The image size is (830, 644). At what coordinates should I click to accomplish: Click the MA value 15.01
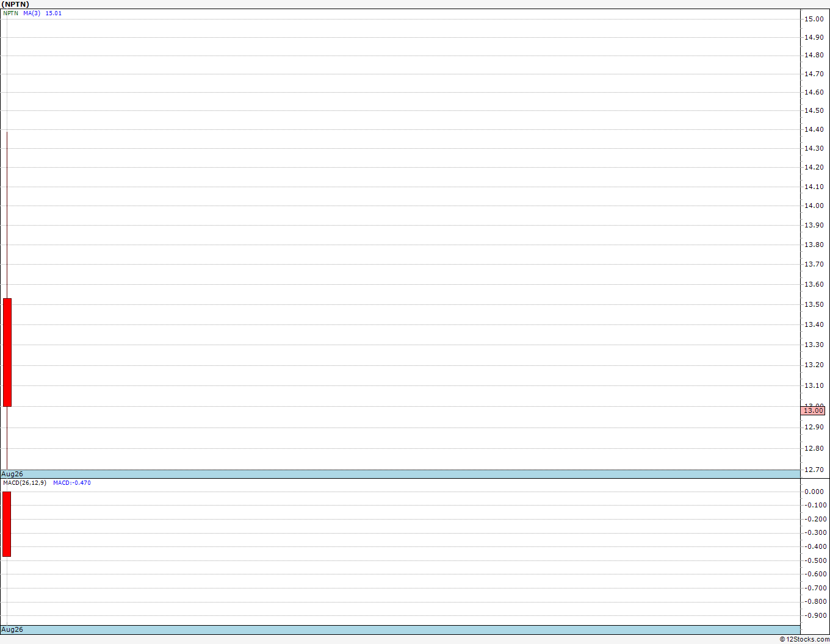tap(54, 13)
